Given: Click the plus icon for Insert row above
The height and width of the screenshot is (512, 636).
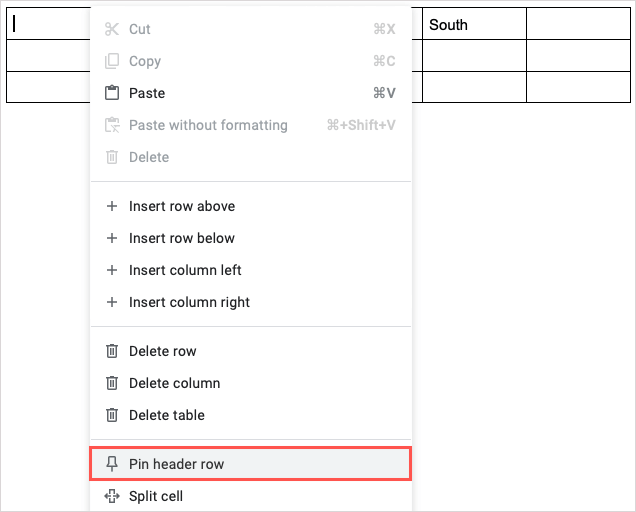Looking at the screenshot, I should click(112, 206).
